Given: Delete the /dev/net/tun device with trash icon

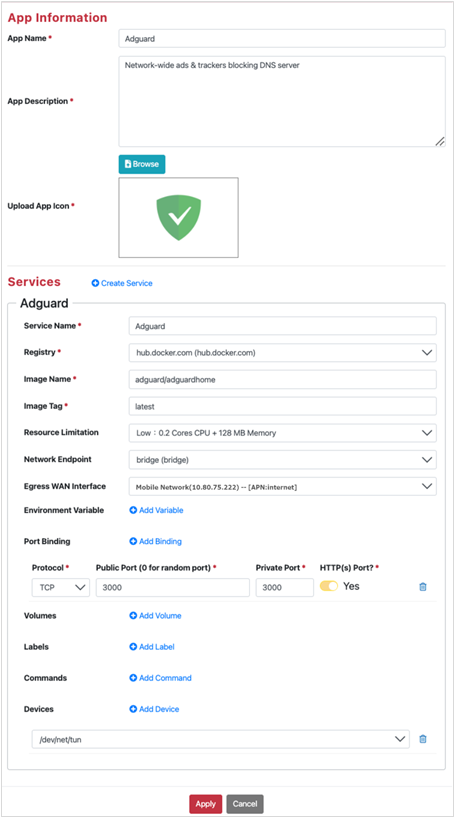Looking at the screenshot, I should [x=423, y=739].
